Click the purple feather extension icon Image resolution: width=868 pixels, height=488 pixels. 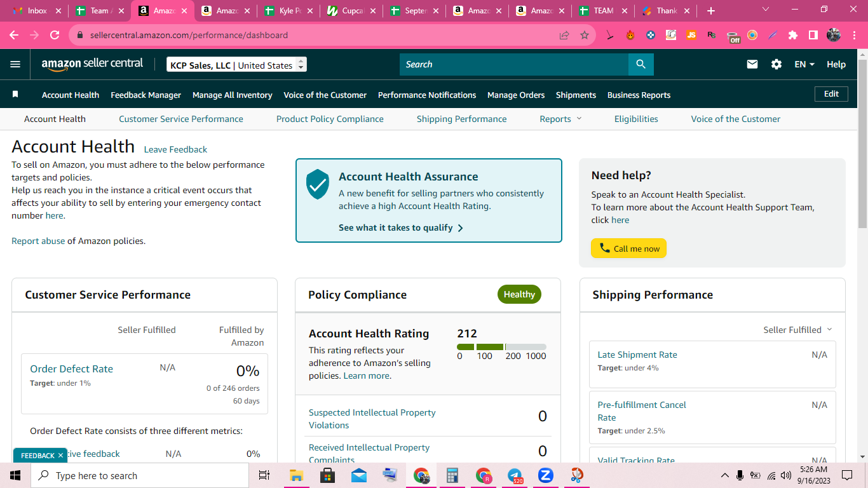click(773, 35)
